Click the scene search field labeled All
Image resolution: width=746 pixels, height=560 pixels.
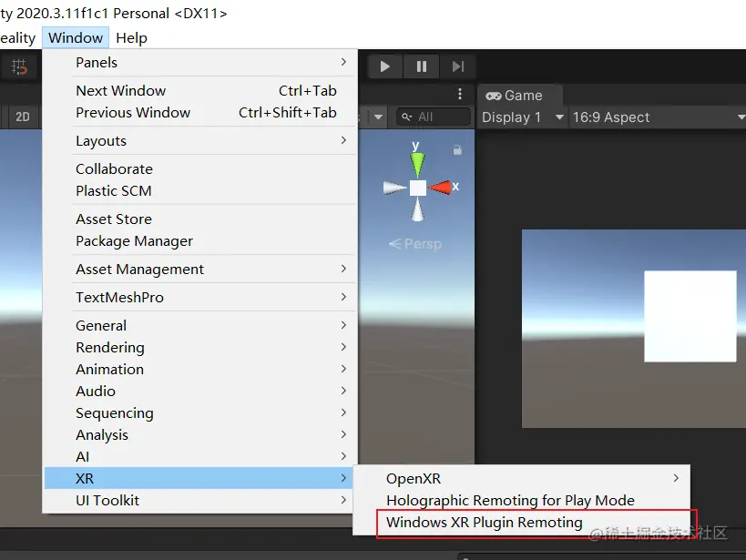coord(434,117)
